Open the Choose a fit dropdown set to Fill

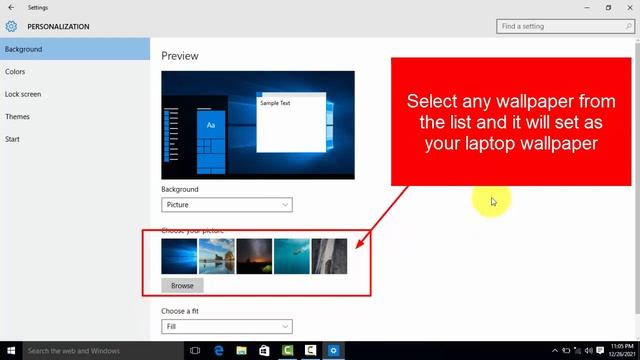(x=227, y=327)
